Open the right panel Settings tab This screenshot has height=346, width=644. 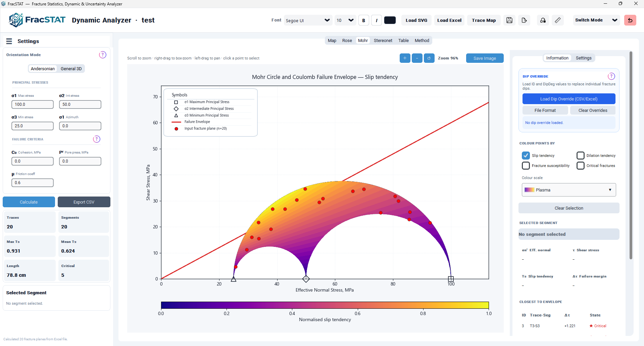[x=584, y=58]
